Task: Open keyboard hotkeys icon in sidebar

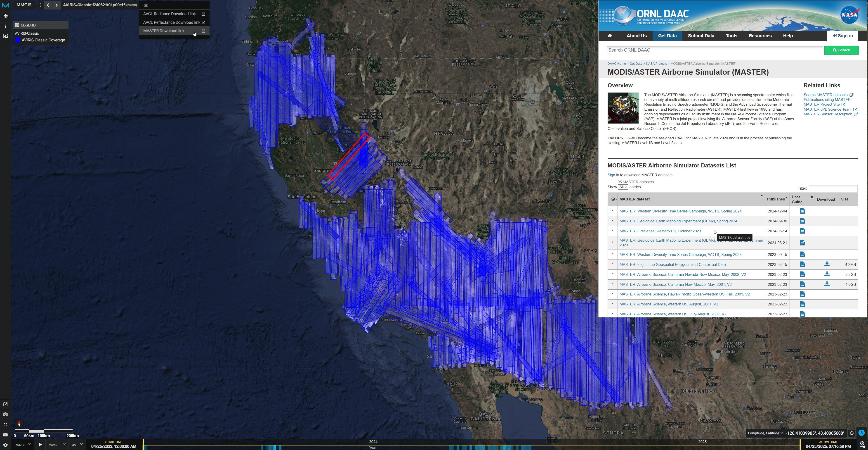Action: tap(5, 435)
